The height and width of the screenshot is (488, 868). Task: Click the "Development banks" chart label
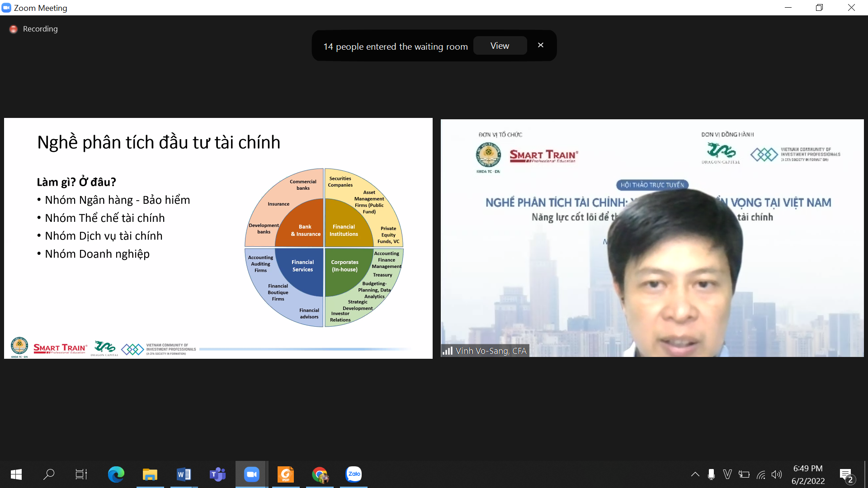pos(264,229)
